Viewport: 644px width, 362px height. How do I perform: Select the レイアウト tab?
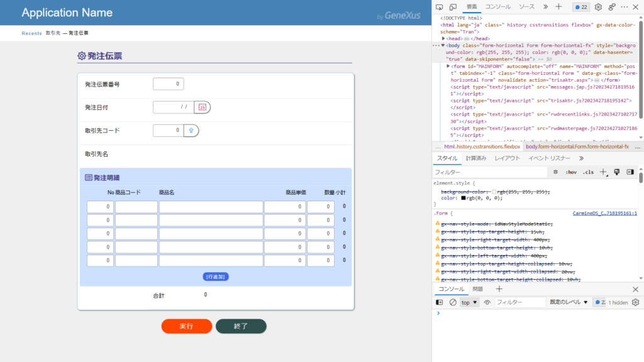tap(508, 158)
